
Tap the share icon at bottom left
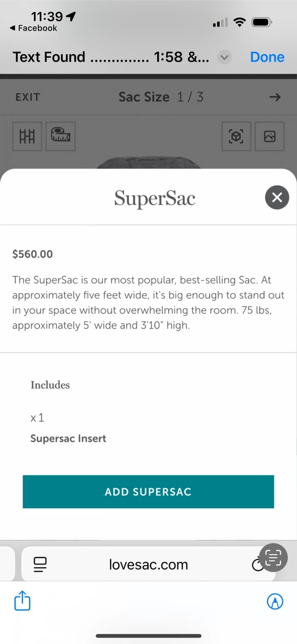point(22,601)
